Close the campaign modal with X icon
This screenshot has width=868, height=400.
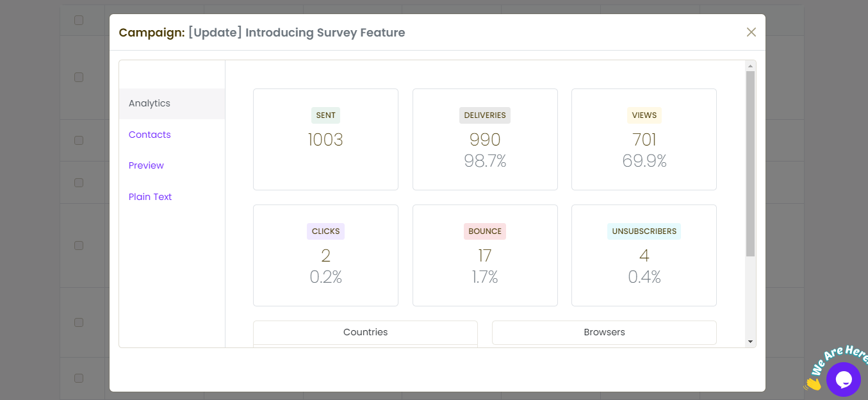tap(751, 32)
